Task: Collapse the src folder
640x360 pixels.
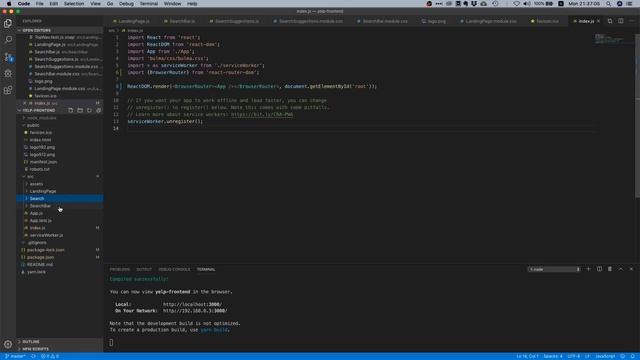Action: click(30, 176)
